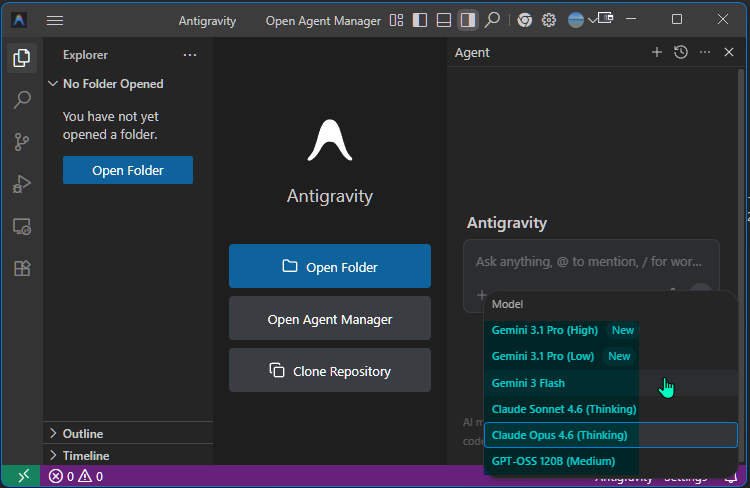The image size is (750, 488).
Task: Collapse the No Folder Opened section
Action: point(128,84)
